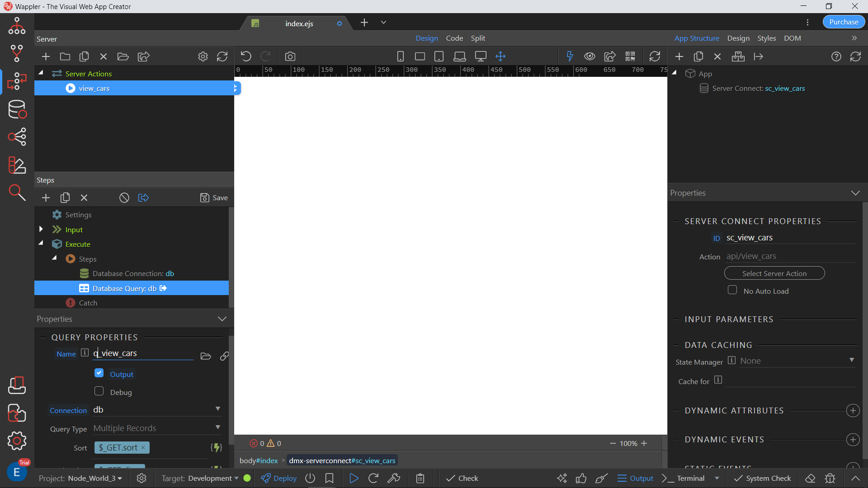Viewport: 868px width, 488px height.
Task: Toggle the App Connect lightning icon
Action: coord(570,56)
